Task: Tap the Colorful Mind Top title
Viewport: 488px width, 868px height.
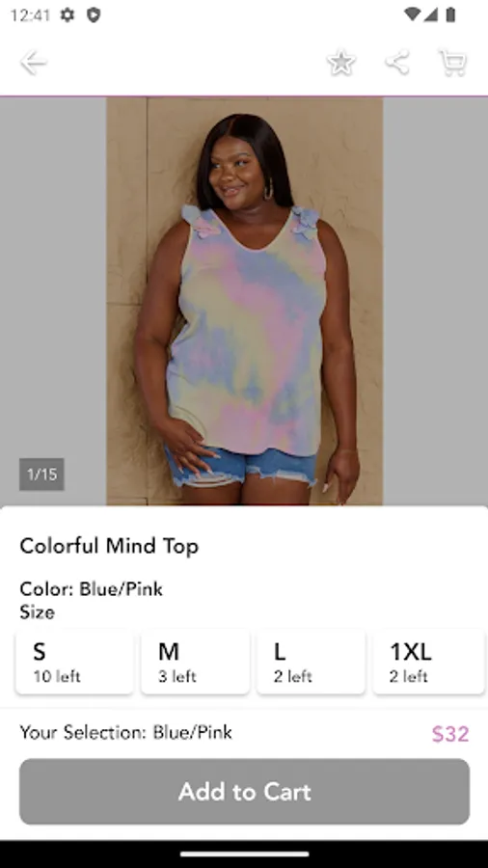Action: coord(109,547)
